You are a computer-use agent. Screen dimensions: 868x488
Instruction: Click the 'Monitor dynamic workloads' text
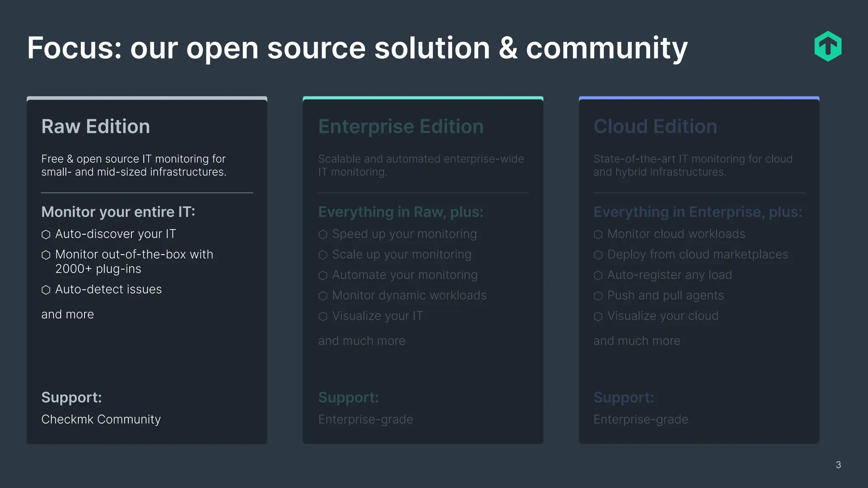pyautogui.click(x=409, y=295)
